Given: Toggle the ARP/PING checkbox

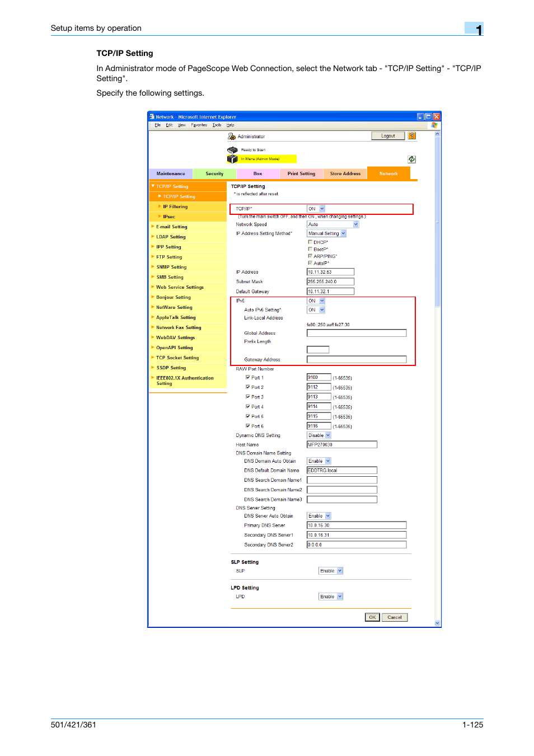Looking at the screenshot, I should tap(310, 256).
